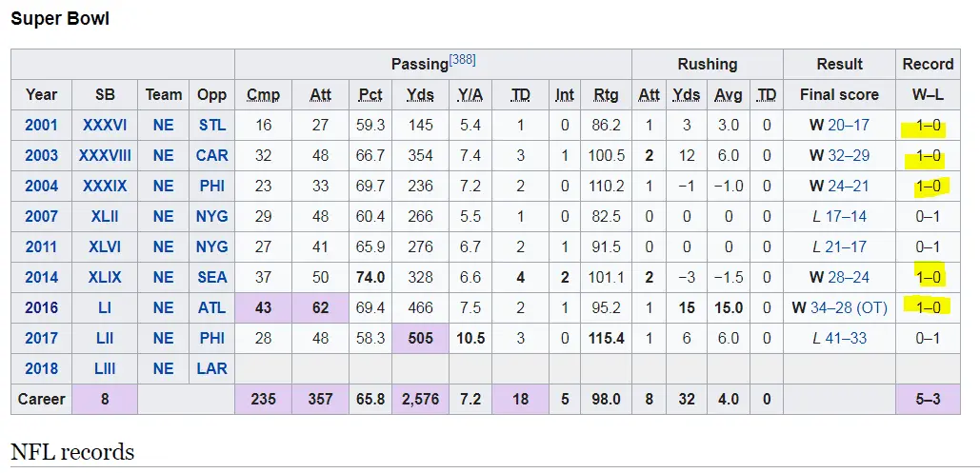Viewport: 980px width, 473px height.
Task: Click the 2007 season year link
Action: (41, 216)
